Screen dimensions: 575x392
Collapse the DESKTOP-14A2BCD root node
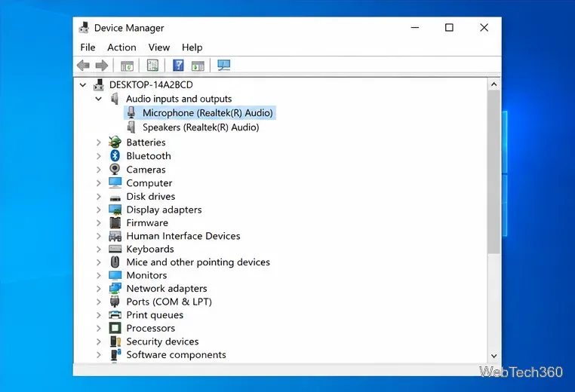[83, 85]
